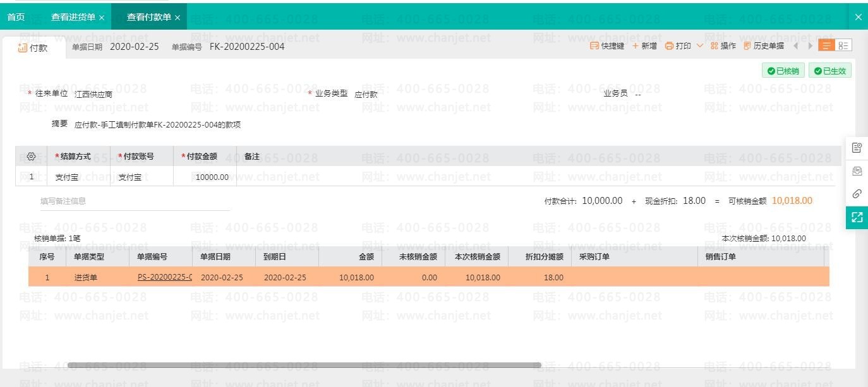Click the 打印 print button
This screenshot has width=868, height=387.
pyautogui.click(x=678, y=46)
